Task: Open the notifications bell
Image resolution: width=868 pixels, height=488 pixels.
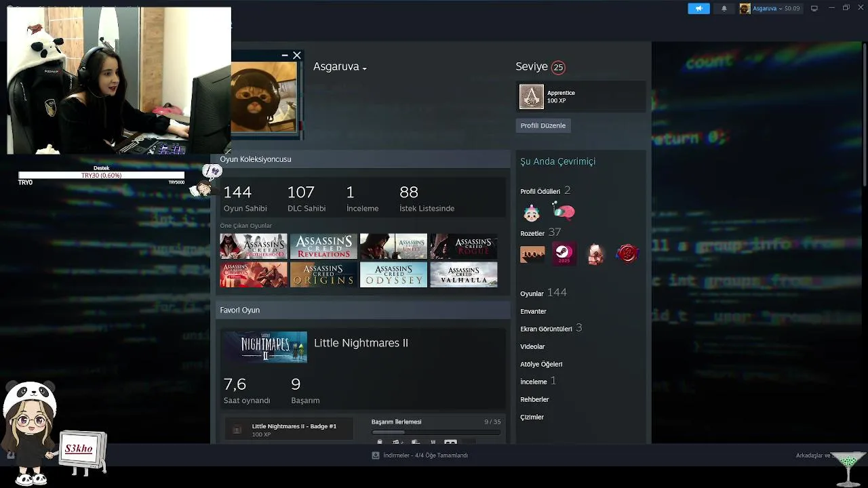Action: [x=724, y=9]
